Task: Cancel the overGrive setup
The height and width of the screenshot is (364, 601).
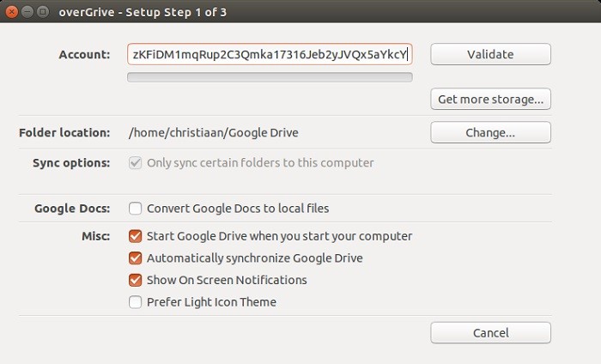Action: coord(490,332)
